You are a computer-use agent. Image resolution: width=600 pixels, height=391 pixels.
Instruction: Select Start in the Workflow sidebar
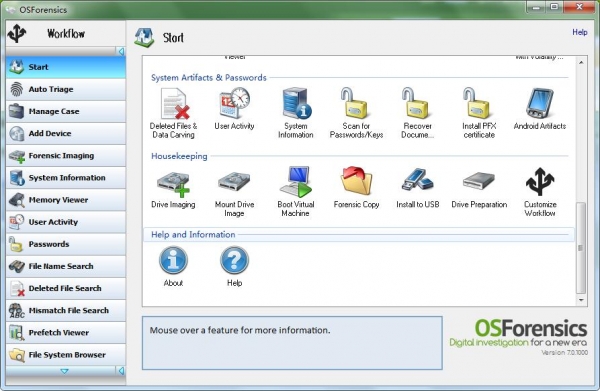click(x=66, y=67)
